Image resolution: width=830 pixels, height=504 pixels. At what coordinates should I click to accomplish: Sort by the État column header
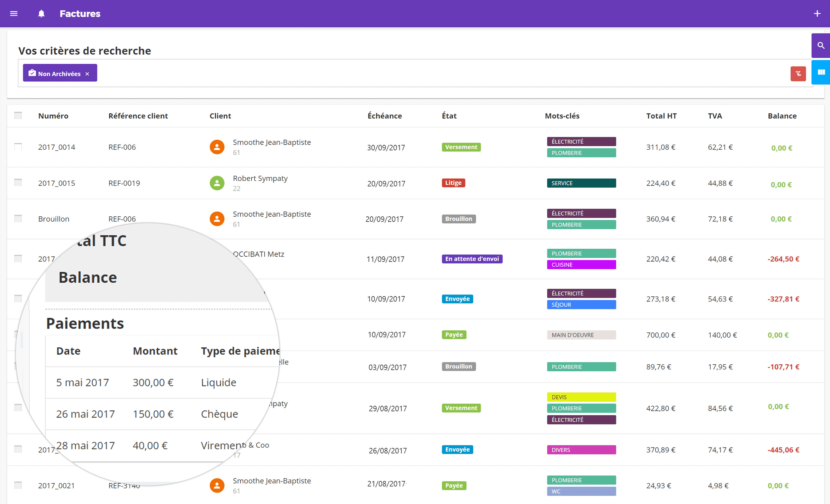(x=449, y=116)
